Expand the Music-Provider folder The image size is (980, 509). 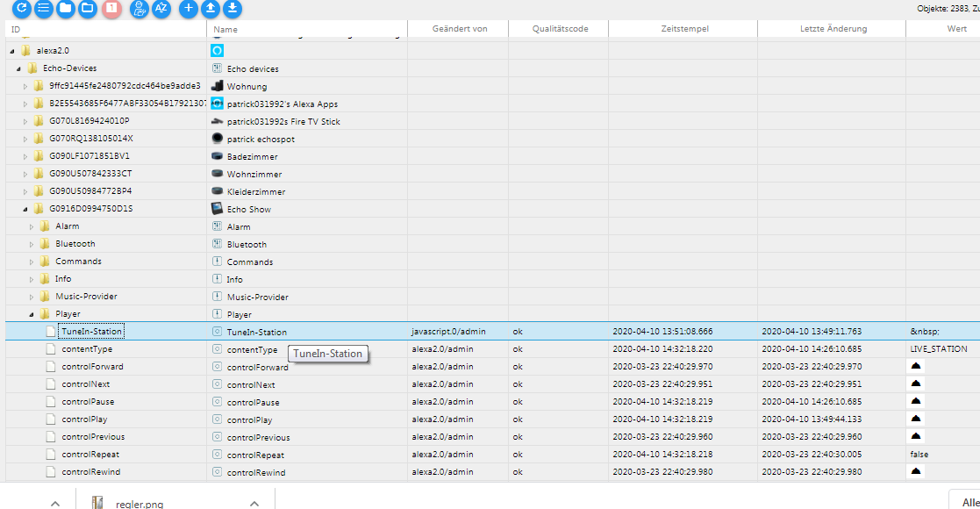click(32, 297)
